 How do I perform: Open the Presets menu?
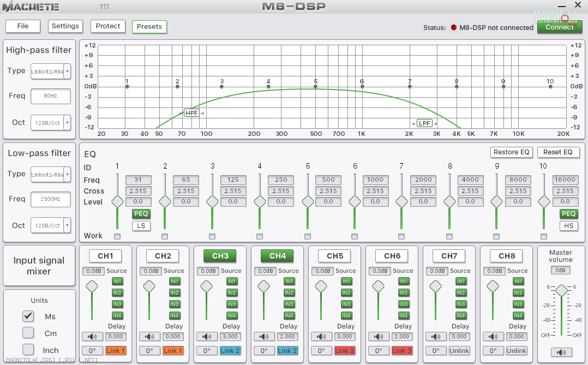tap(149, 27)
